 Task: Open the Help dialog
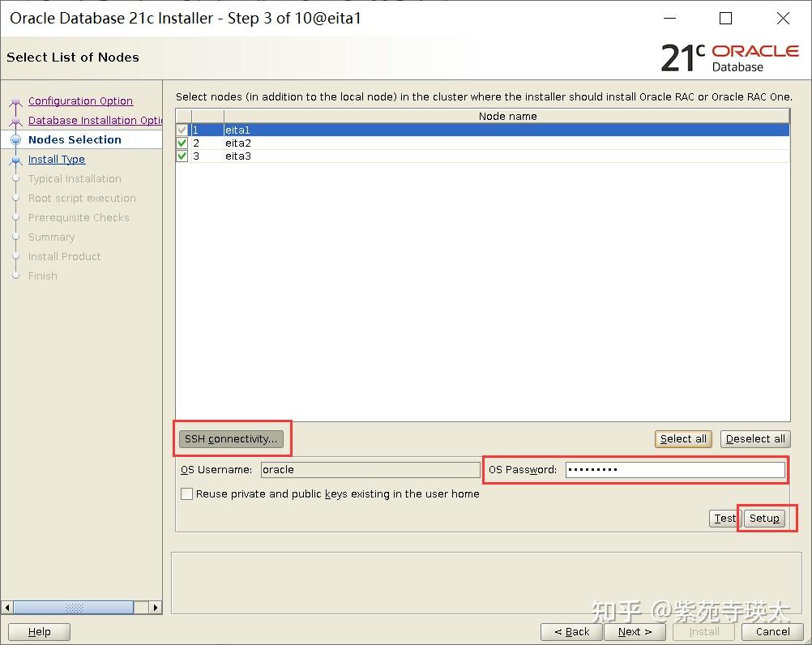point(40,631)
